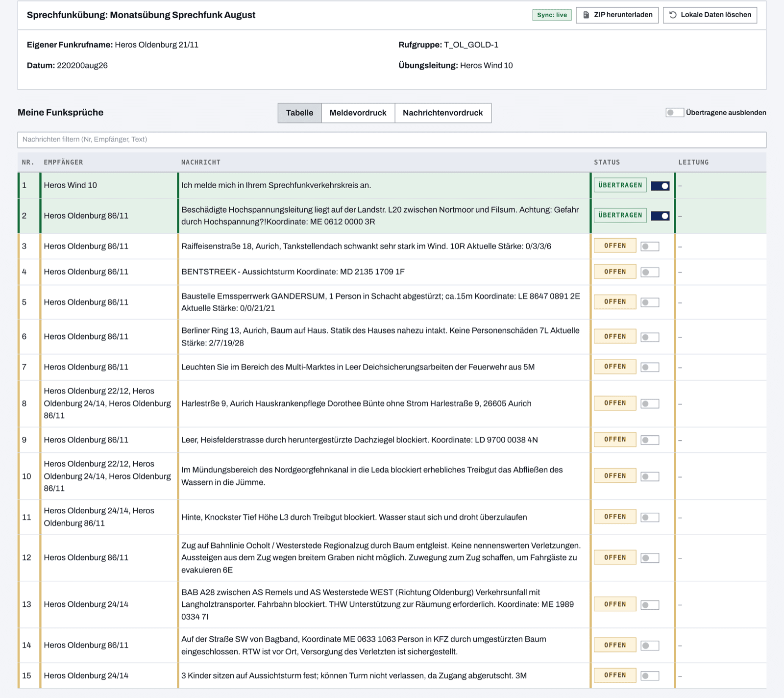This screenshot has width=784, height=698.
Task: Mark message 11 Knockster Tief as transmitted
Action: 650,518
